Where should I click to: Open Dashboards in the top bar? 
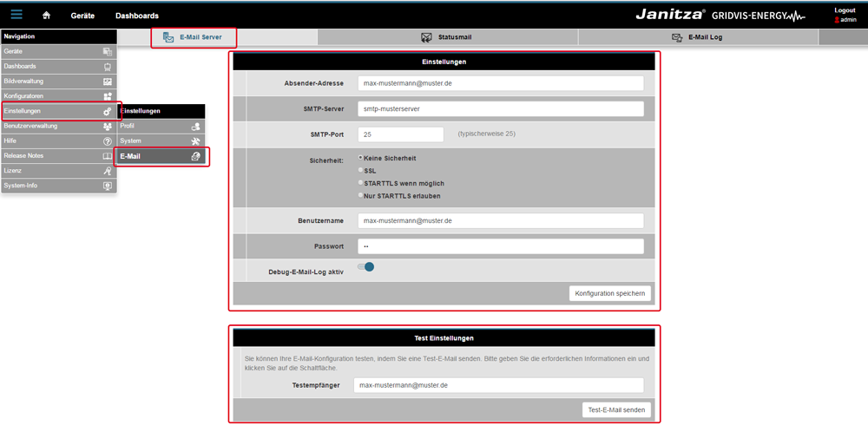[x=137, y=16]
